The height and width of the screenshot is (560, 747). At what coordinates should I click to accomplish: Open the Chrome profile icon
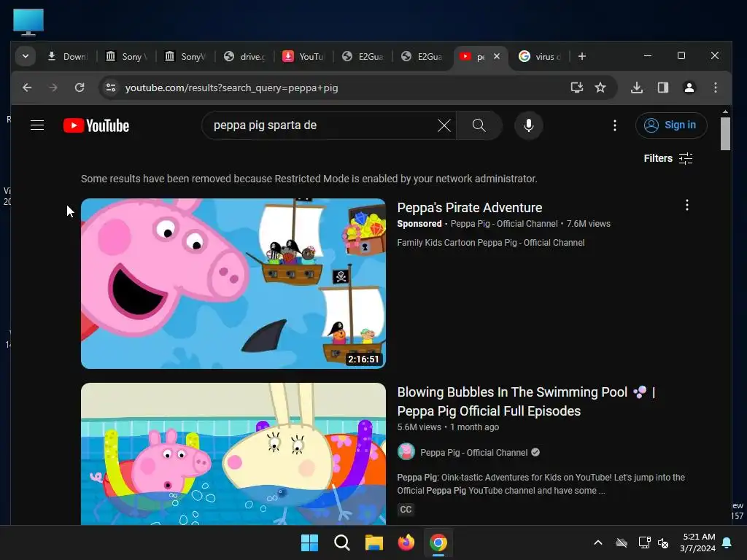pos(689,87)
